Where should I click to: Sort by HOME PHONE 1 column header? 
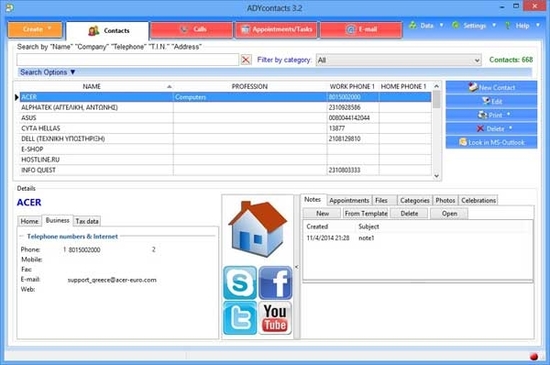tap(404, 86)
